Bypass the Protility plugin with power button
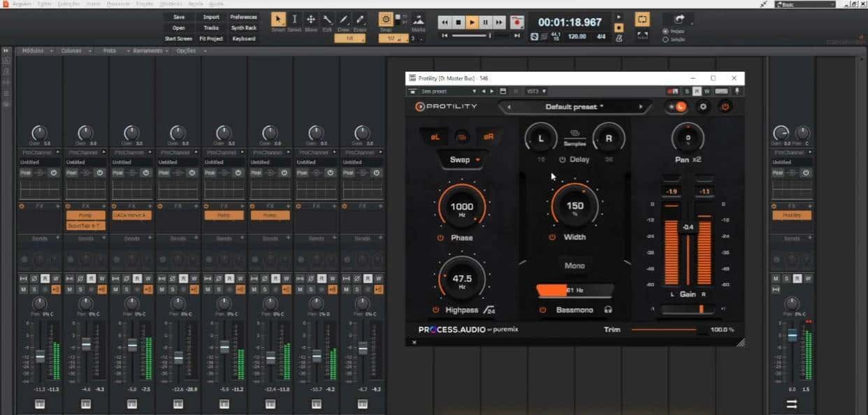This screenshot has height=415, width=868. (x=725, y=107)
